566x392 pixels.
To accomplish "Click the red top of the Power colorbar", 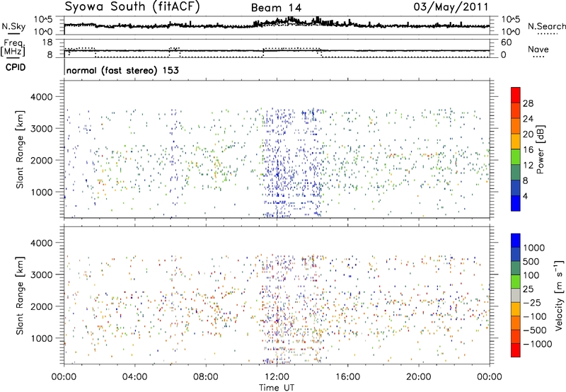I will tap(516, 95).
